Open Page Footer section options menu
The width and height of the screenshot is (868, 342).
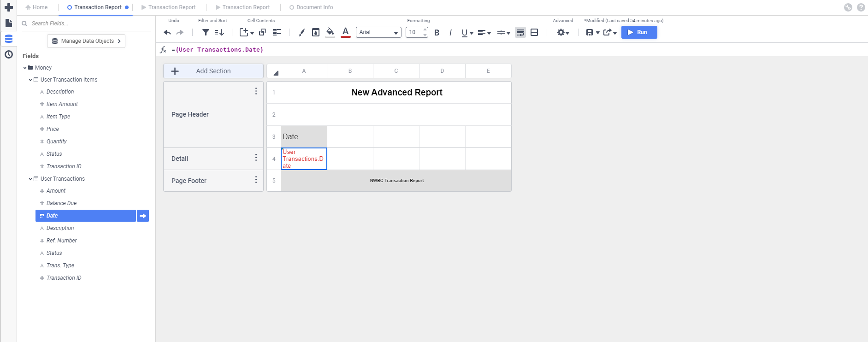256,180
